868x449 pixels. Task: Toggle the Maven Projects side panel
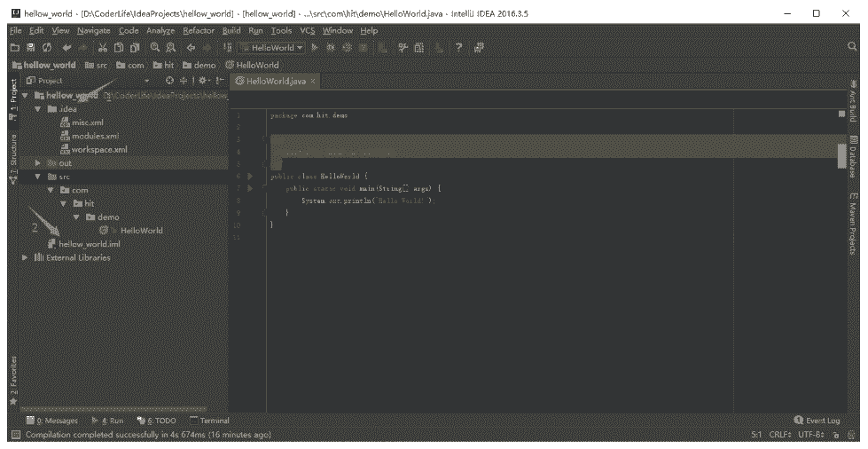854,220
